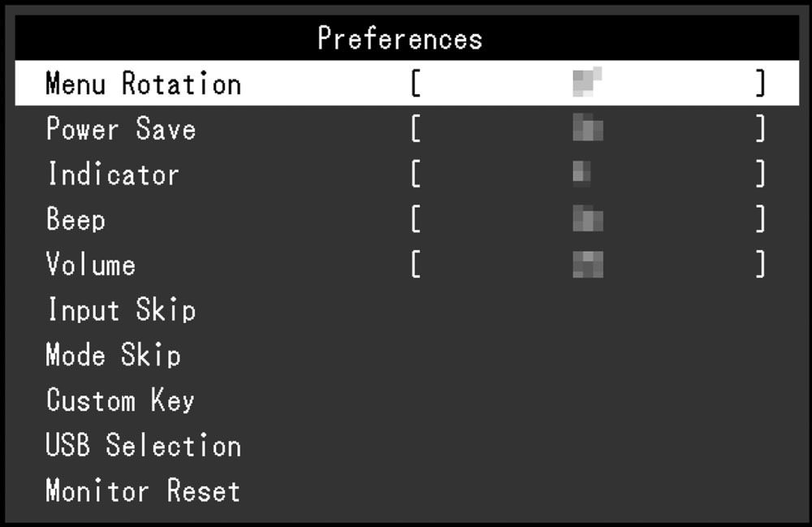This screenshot has height=527, width=812.
Task: Adjust the Volume value field
Action: [587, 265]
